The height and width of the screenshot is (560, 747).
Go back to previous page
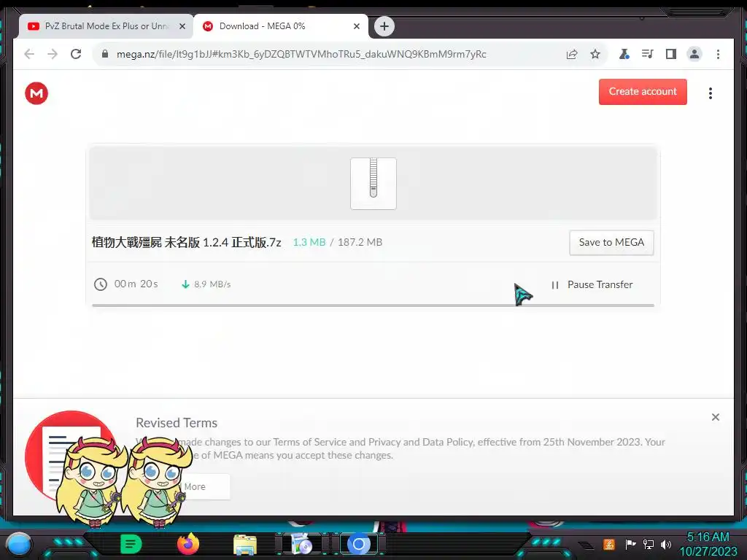tap(29, 54)
